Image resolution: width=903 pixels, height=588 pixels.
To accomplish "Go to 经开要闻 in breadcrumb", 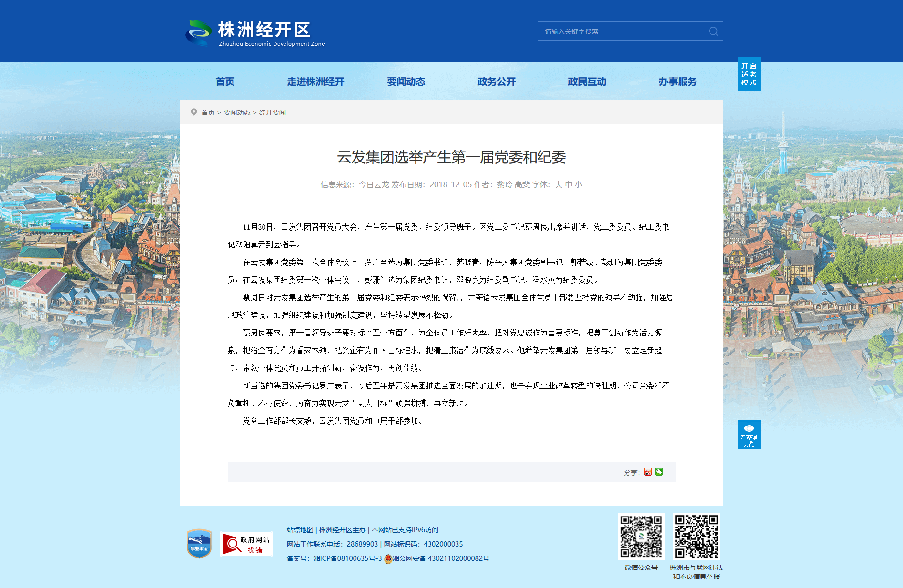I will (x=272, y=112).
